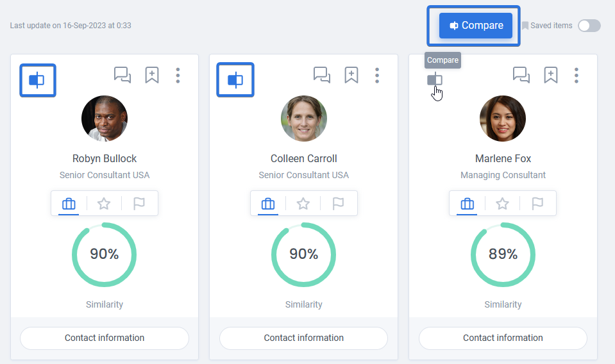This screenshot has height=364, width=615.
Task: Switch to briefcase tab on Marlene Fox's card
Action: 467,204
